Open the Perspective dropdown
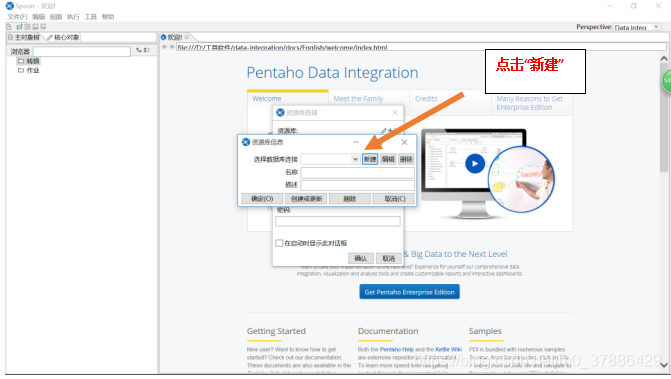The width and height of the screenshot is (671, 379). 638,27
